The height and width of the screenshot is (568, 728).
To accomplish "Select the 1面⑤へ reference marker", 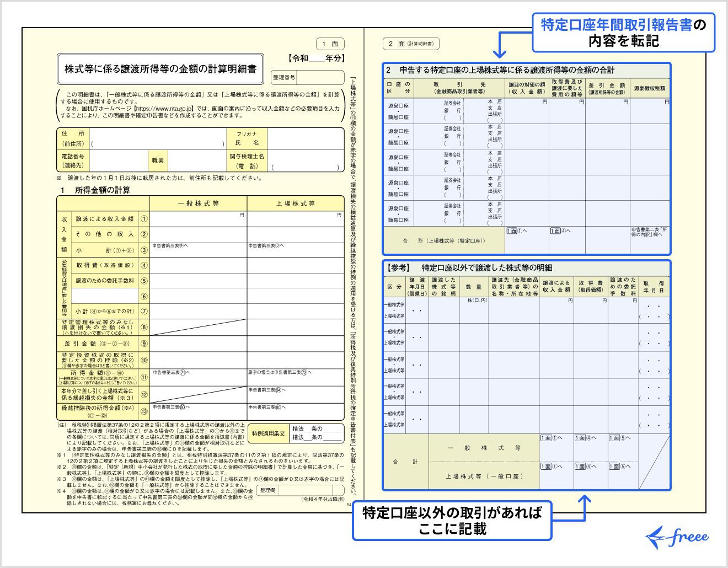I will 620,438.
